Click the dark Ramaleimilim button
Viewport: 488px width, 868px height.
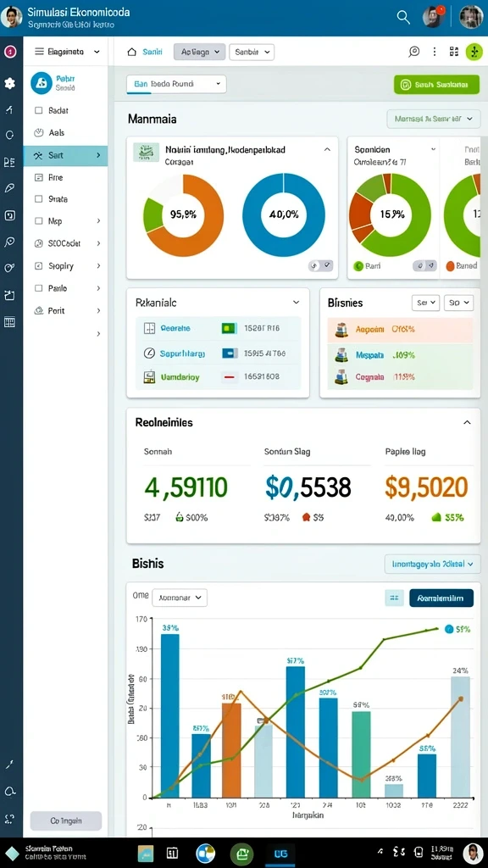pyautogui.click(x=441, y=598)
